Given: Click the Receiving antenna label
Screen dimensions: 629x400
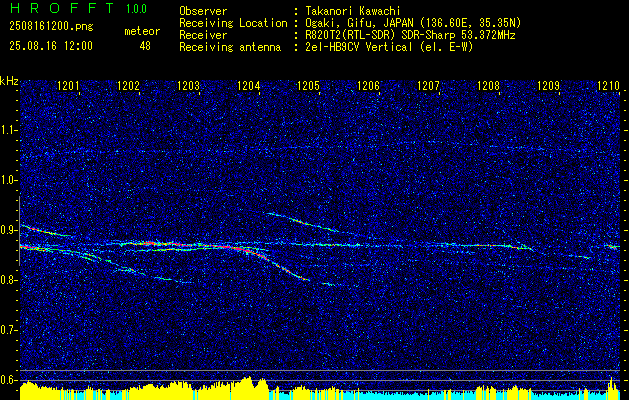Looking at the screenshot, I should click(x=230, y=47).
